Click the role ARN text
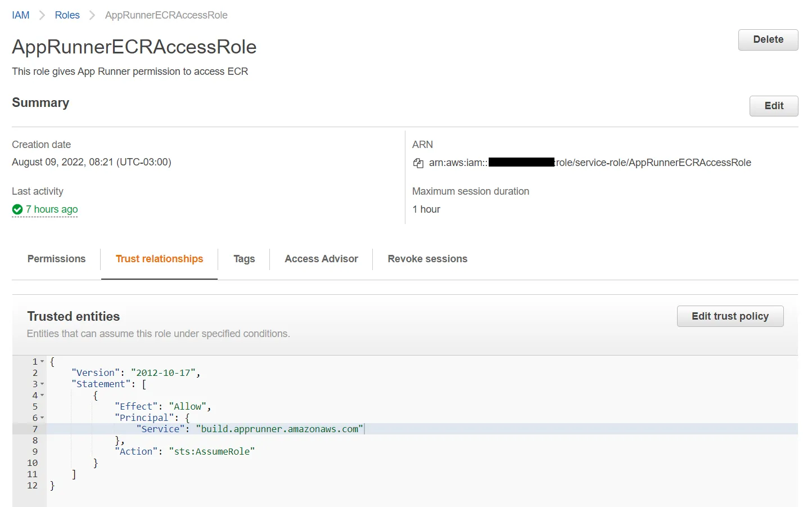812x507 pixels. [x=652, y=163]
